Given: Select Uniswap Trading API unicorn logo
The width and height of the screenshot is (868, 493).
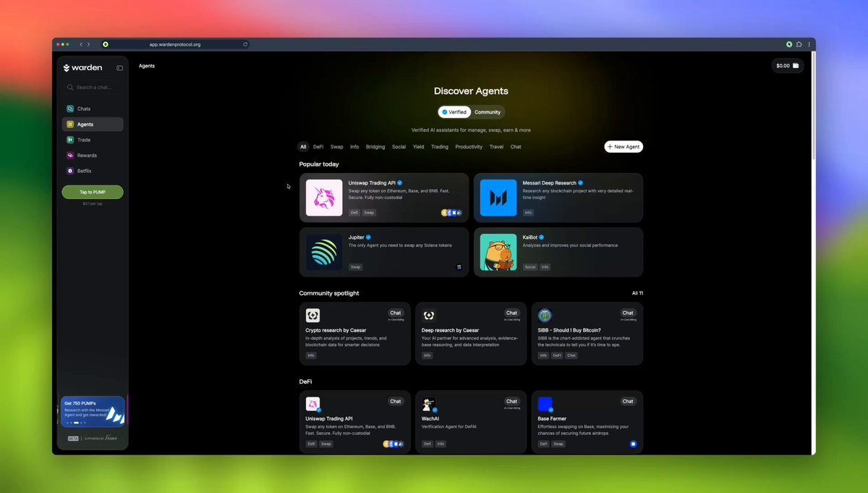Looking at the screenshot, I should coord(324,198).
